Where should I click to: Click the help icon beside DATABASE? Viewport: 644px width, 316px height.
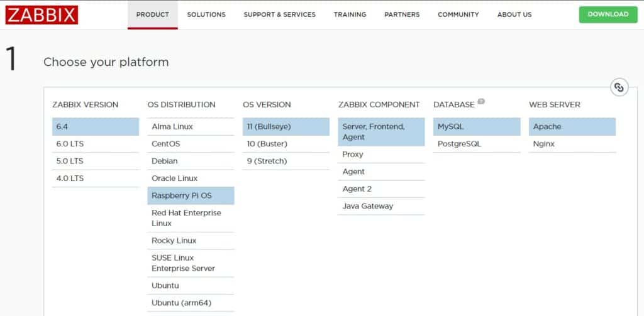[481, 101]
